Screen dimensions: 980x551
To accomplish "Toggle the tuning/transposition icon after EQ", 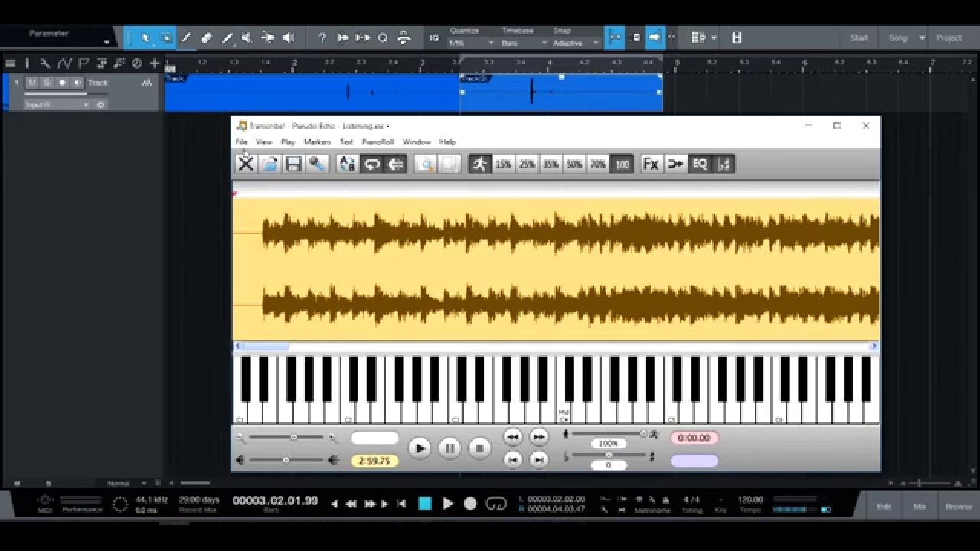I will (x=724, y=164).
